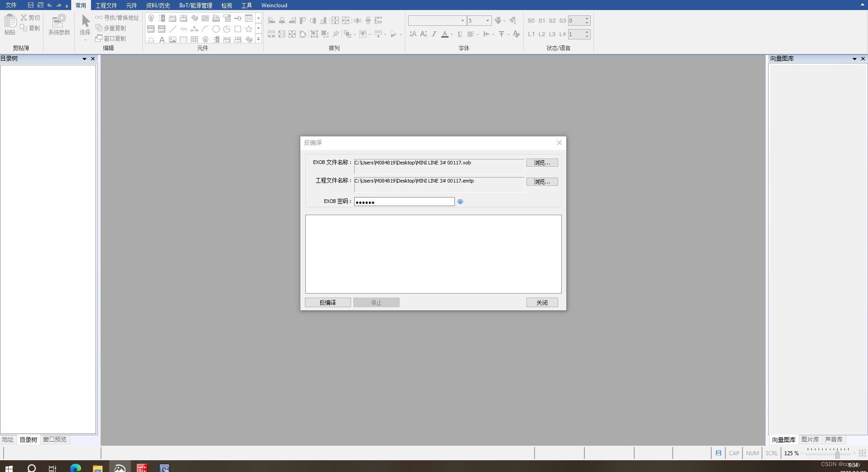Image resolution: width=868 pixels, height=472 pixels.
Task: Toggle state S3
Action: (563, 21)
